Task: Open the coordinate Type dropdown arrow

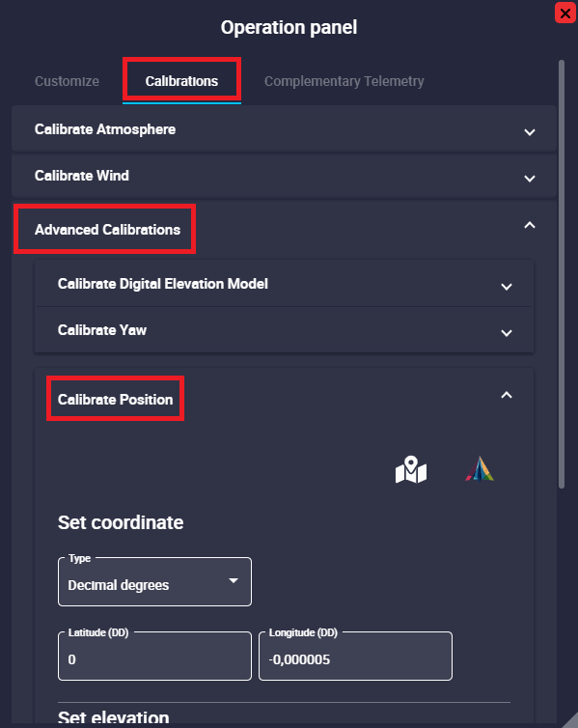Action: (x=234, y=581)
